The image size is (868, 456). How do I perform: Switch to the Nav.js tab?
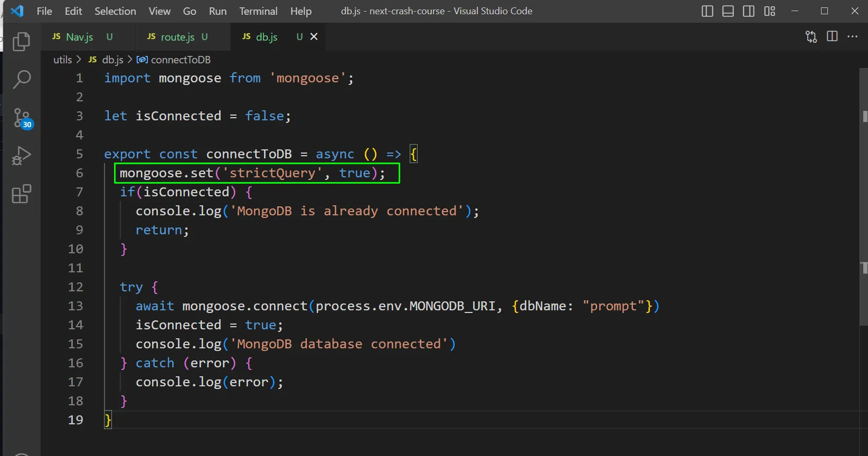88,36
